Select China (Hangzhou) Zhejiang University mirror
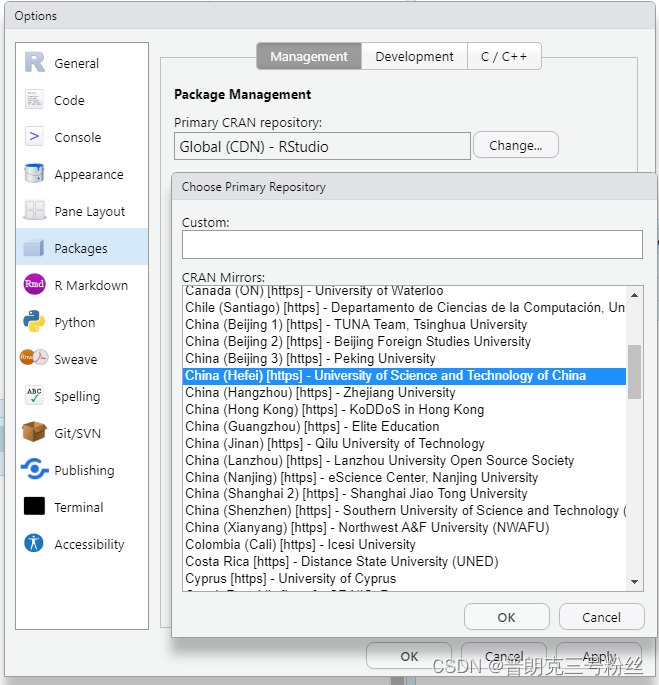The height and width of the screenshot is (685, 659). point(404,393)
